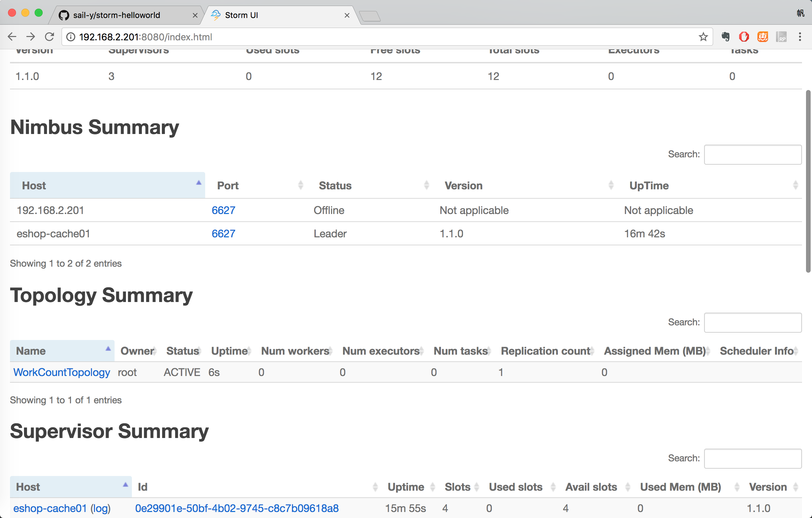
Task: Close the sail-y/storm-helloworld tab
Action: pyautogui.click(x=195, y=15)
